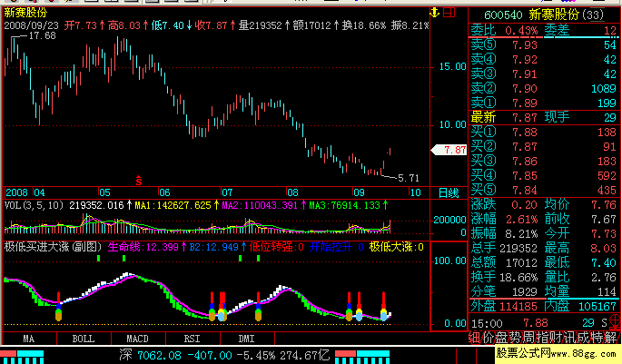Click the stock code 600540 in quote panel
Viewport: 622px width, 364px height.
coord(503,15)
